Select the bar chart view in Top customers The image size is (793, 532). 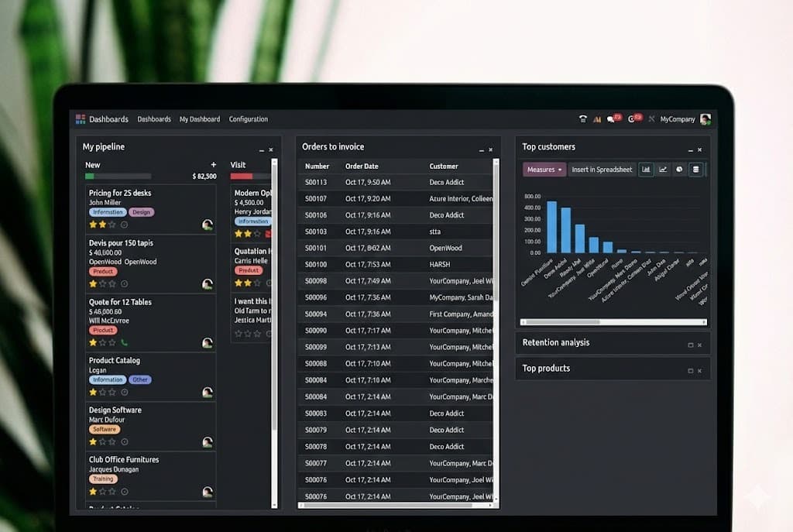(647, 169)
